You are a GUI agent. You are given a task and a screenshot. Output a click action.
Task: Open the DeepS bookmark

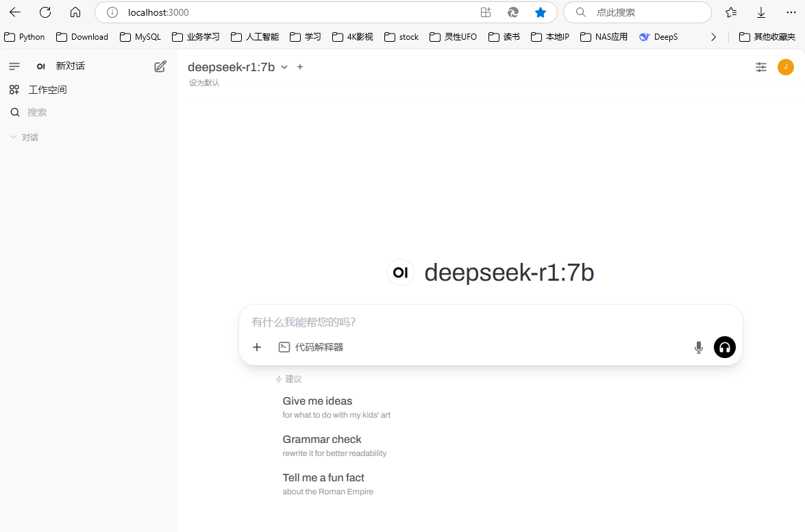click(658, 37)
